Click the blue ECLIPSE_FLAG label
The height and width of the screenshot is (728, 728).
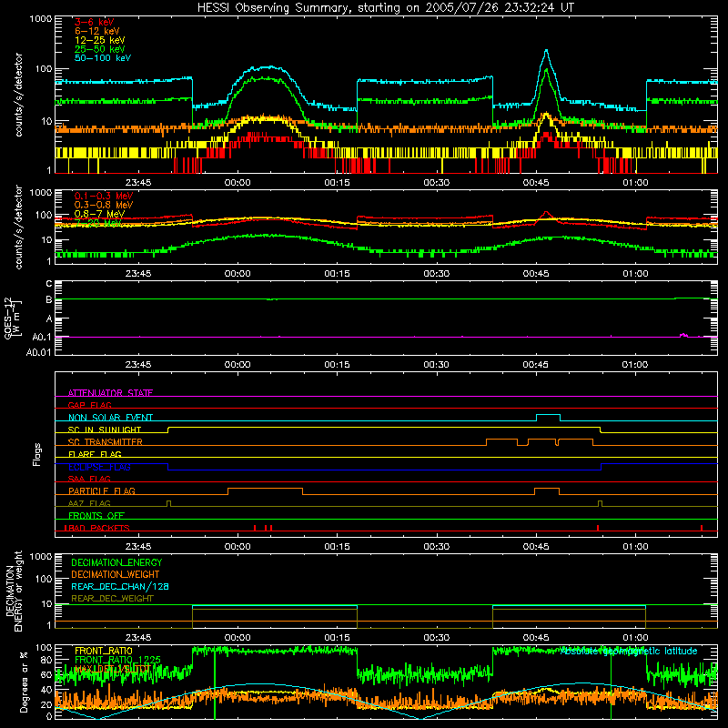click(x=99, y=467)
